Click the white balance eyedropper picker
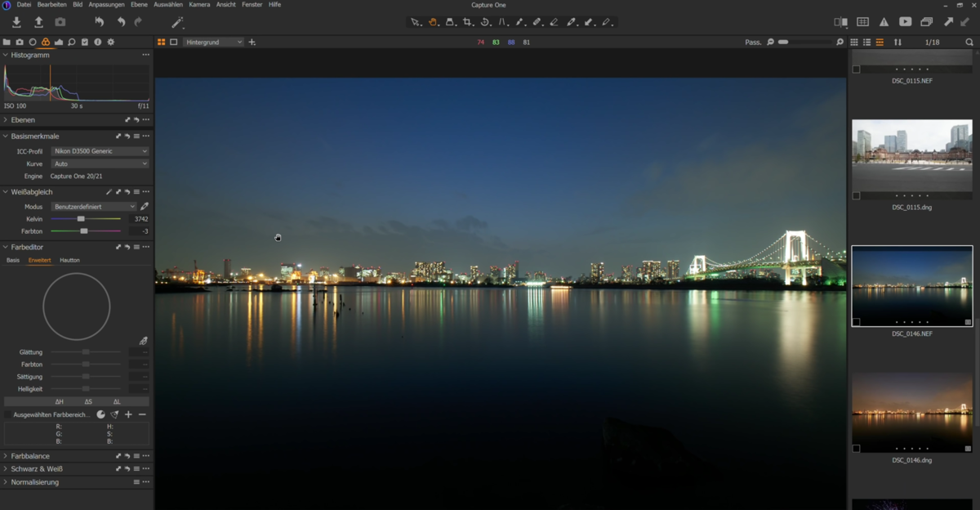 pos(145,207)
